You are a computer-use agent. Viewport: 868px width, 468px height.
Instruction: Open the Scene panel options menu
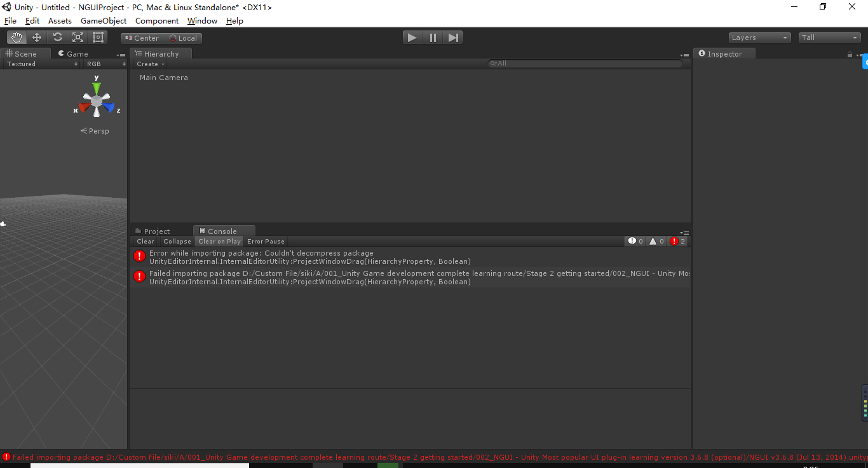pyautogui.click(x=121, y=56)
